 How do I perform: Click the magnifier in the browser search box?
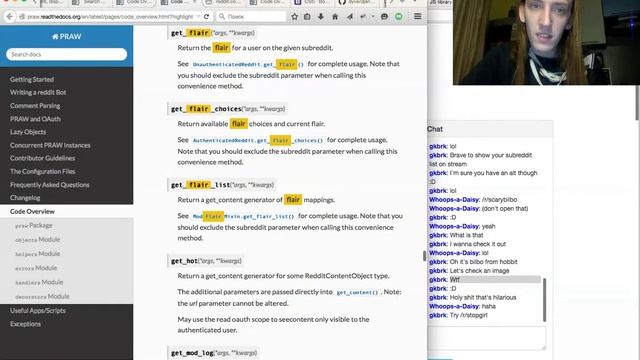coord(222,17)
